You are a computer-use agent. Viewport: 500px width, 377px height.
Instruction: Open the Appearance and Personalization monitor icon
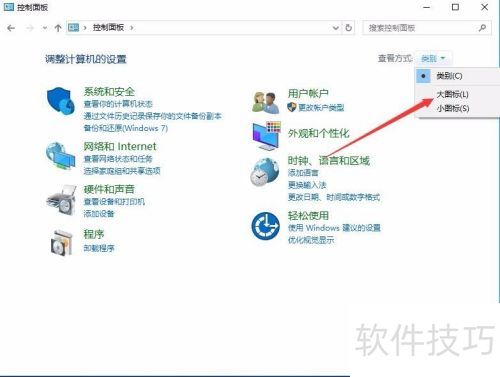(x=267, y=136)
